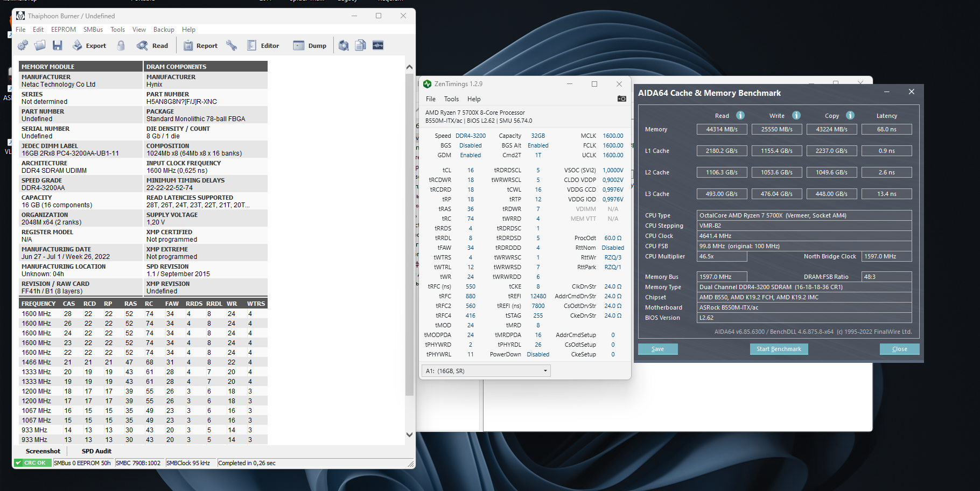The width and height of the screenshot is (980, 491).
Task: Click the wrench tool icon
Action: 232,46
